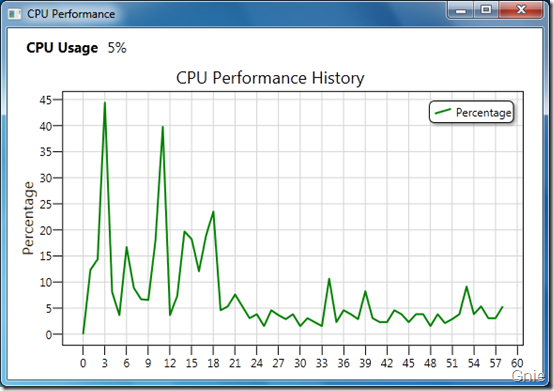Click the CPU Performance window app icon
Viewport: 554px width, 391px height.
[14, 14]
